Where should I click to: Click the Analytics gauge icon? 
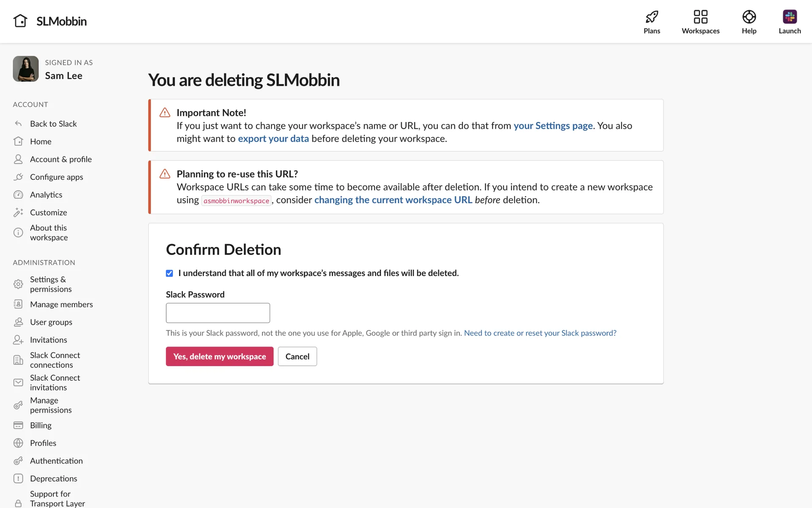click(18, 195)
